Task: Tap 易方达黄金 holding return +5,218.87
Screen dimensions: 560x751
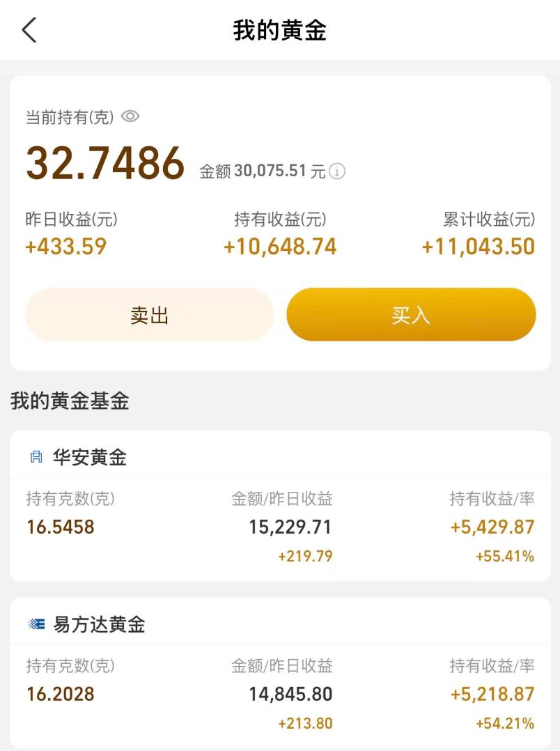Action: (x=492, y=694)
